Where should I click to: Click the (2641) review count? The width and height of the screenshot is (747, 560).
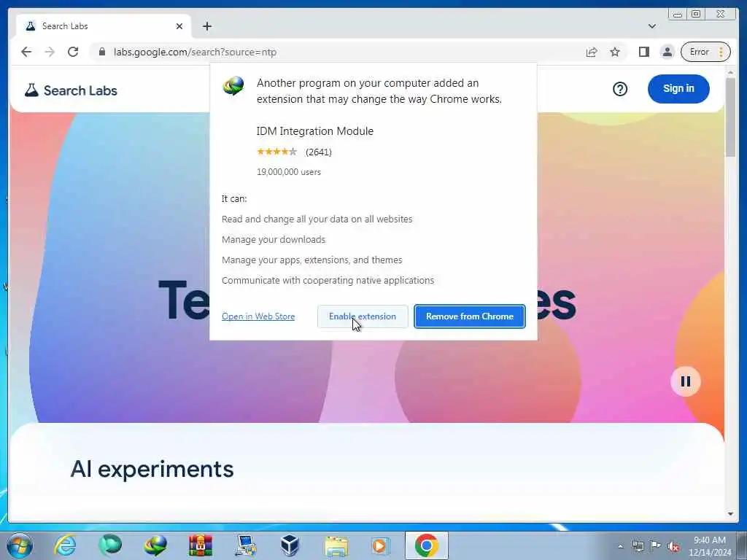(319, 152)
